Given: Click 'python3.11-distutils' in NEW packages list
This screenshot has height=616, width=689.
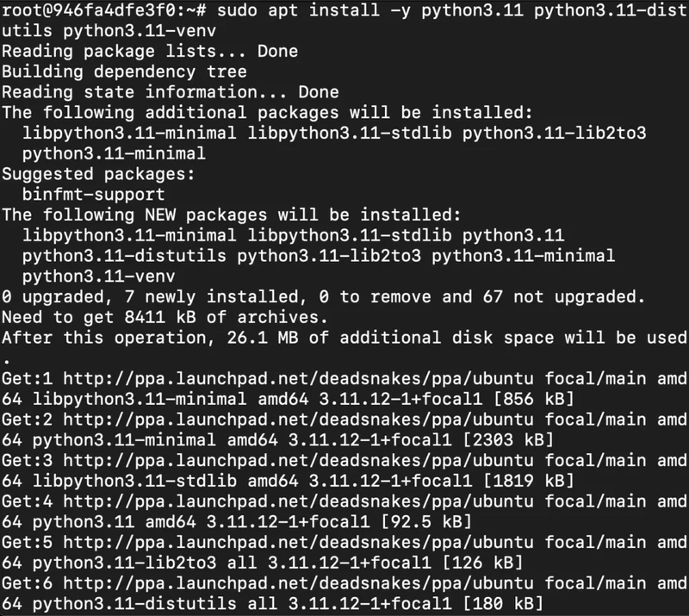Looking at the screenshot, I should (x=124, y=256).
